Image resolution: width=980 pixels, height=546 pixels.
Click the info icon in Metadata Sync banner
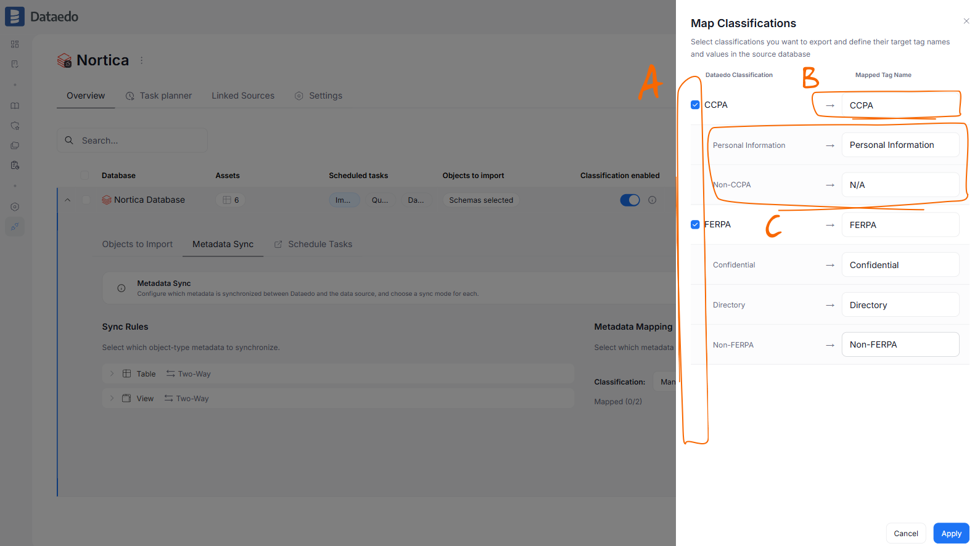[x=121, y=288]
